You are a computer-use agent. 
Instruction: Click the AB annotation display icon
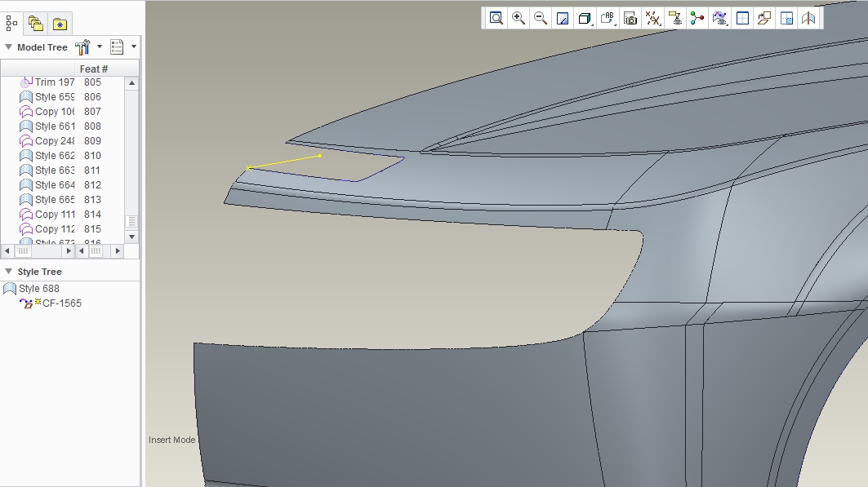pos(608,18)
